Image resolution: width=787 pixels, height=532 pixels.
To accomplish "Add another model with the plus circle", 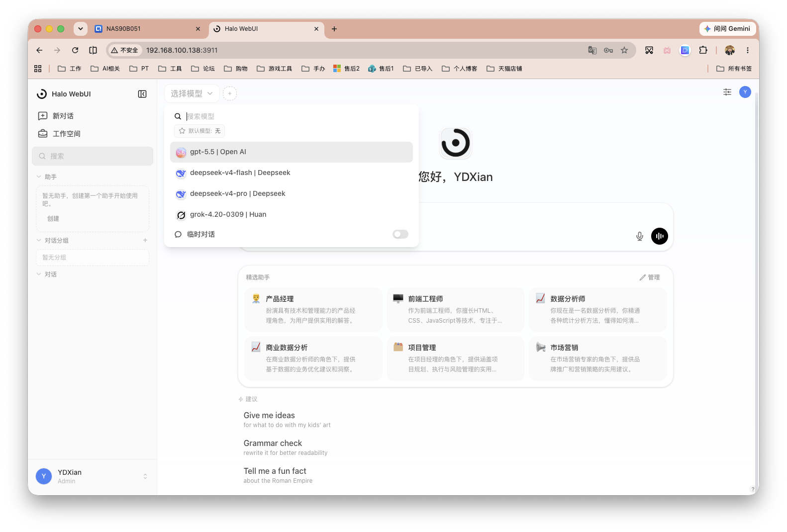I will click(230, 93).
